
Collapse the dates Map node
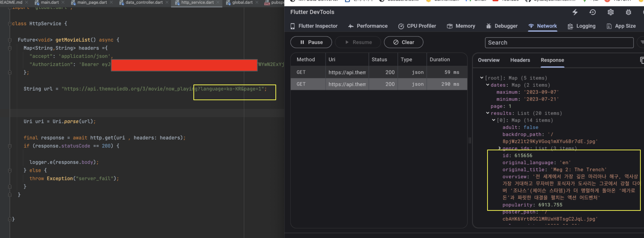pos(488,85)
